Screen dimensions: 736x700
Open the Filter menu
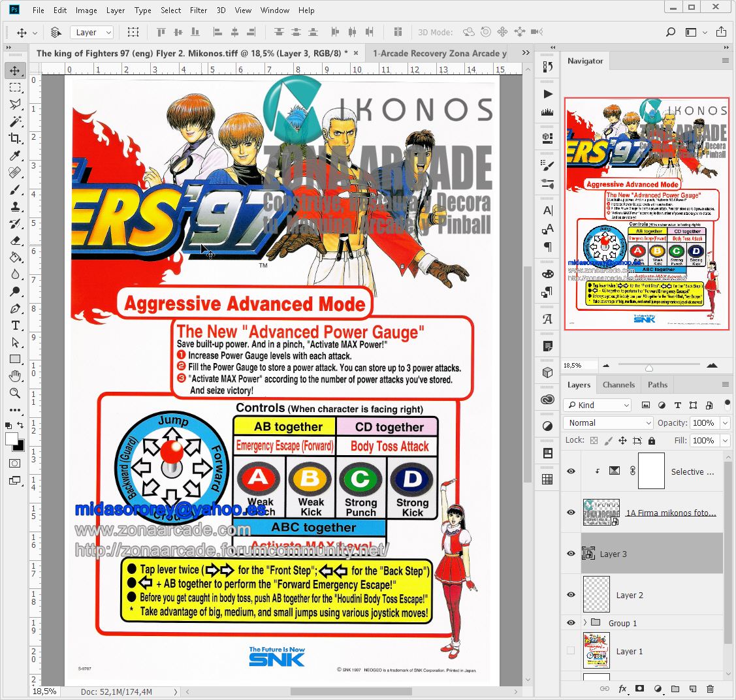pos(199,10)
